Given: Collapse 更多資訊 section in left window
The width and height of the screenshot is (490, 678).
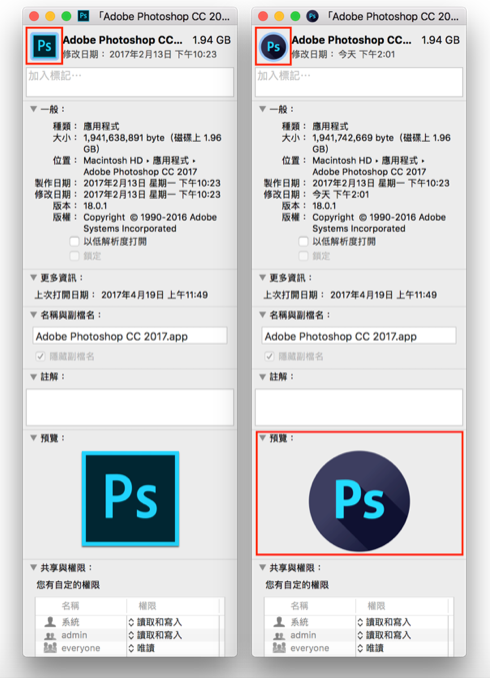Looking at the screenshot, I should (33, 278).
